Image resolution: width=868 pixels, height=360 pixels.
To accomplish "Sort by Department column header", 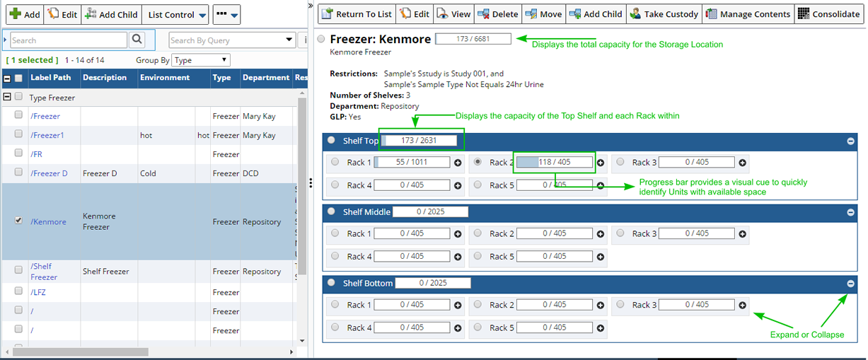I will 266,78.
